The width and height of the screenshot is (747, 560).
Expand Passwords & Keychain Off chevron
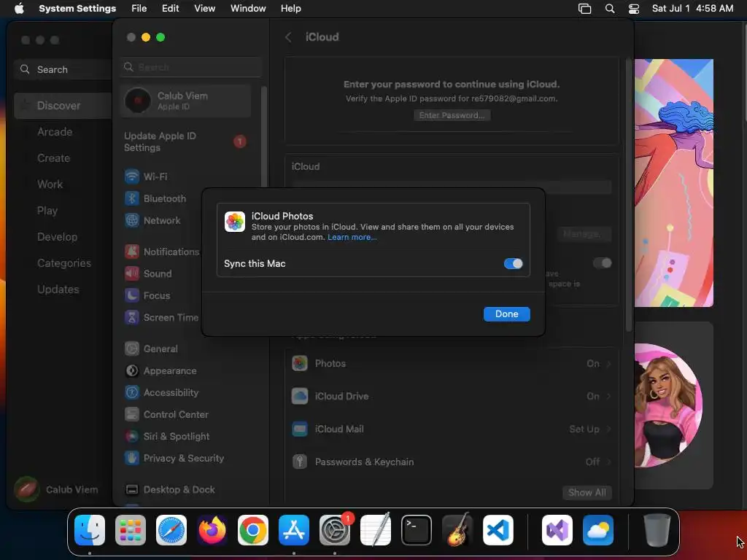tap(608, 462)
